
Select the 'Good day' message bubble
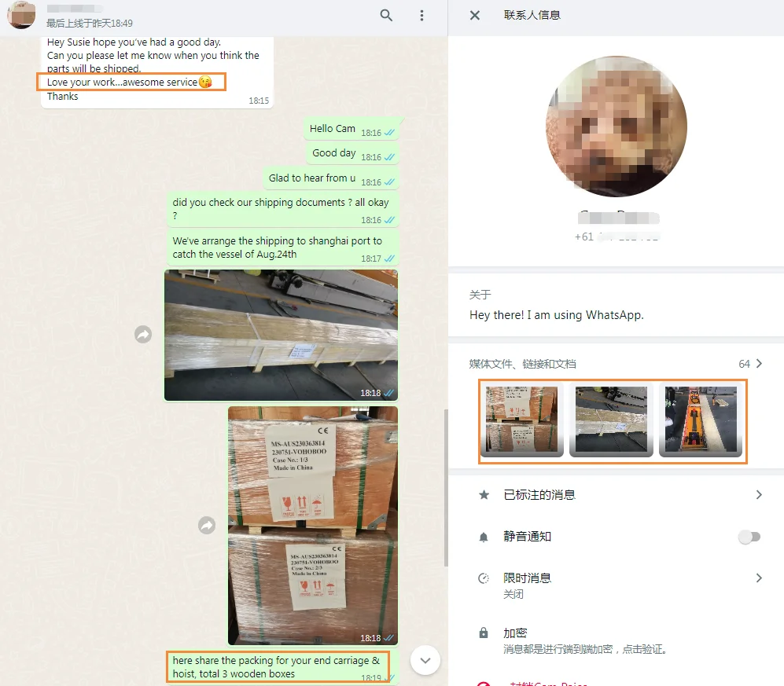353,154
